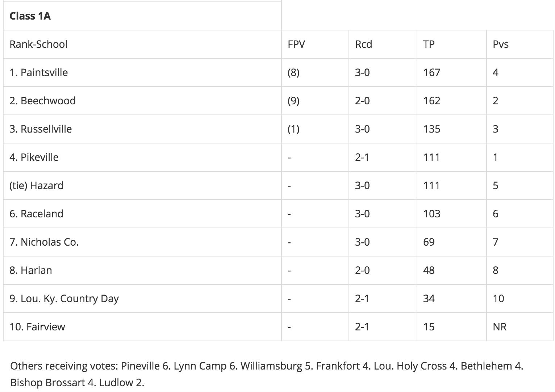Select the 4. Pikeville school cell
The image size is (555, 392).
[142, 157]
